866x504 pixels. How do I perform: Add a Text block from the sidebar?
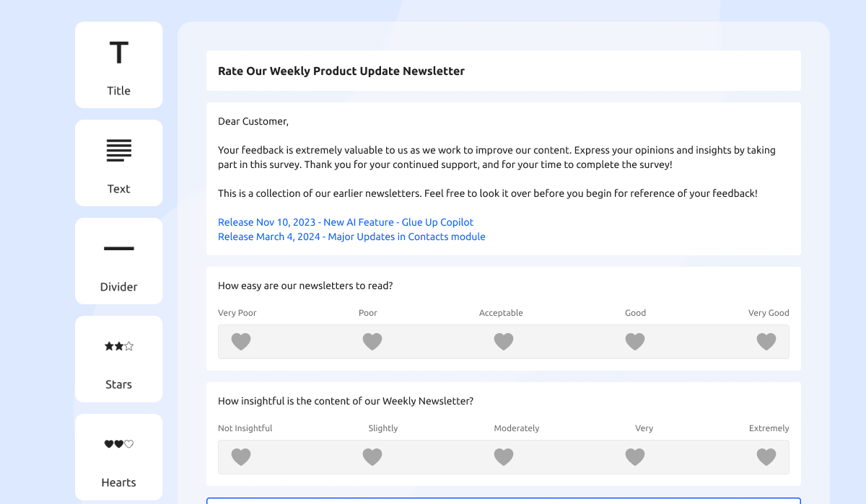[118, 163]
